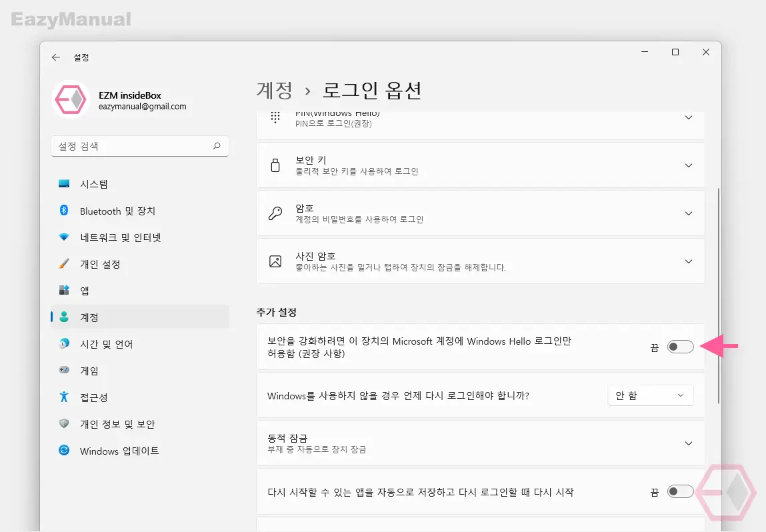Click the 접근성 accessibility figure icon
This screenshot has width=766, height=532.
coord(64,397)
